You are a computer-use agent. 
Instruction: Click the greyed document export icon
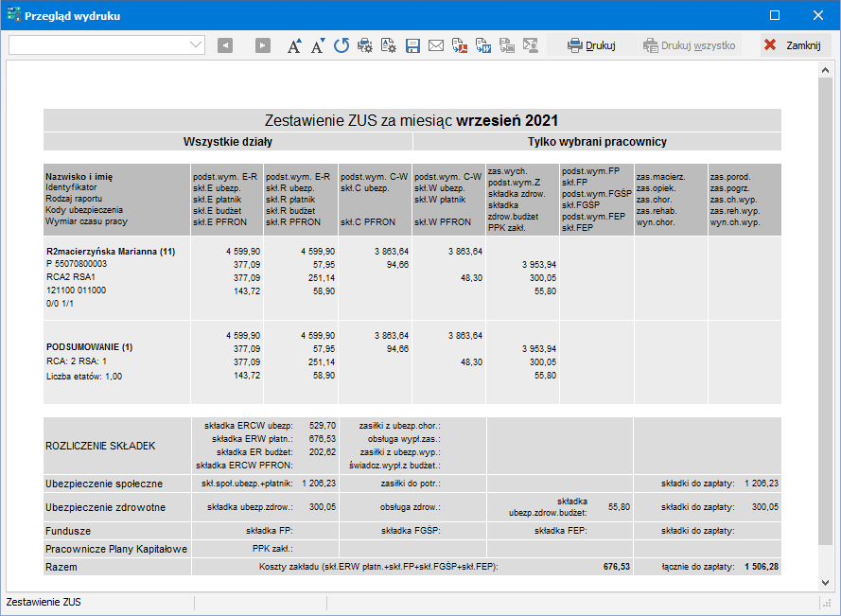507,45
